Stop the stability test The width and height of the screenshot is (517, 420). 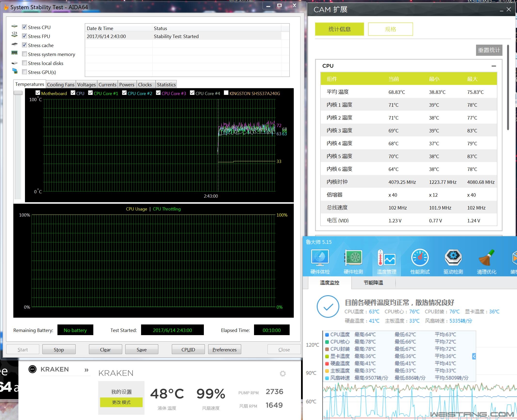tap(59, 349)
